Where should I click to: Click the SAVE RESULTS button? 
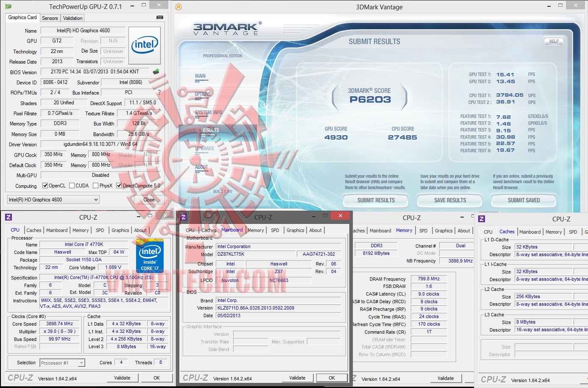tap(450, 200)
